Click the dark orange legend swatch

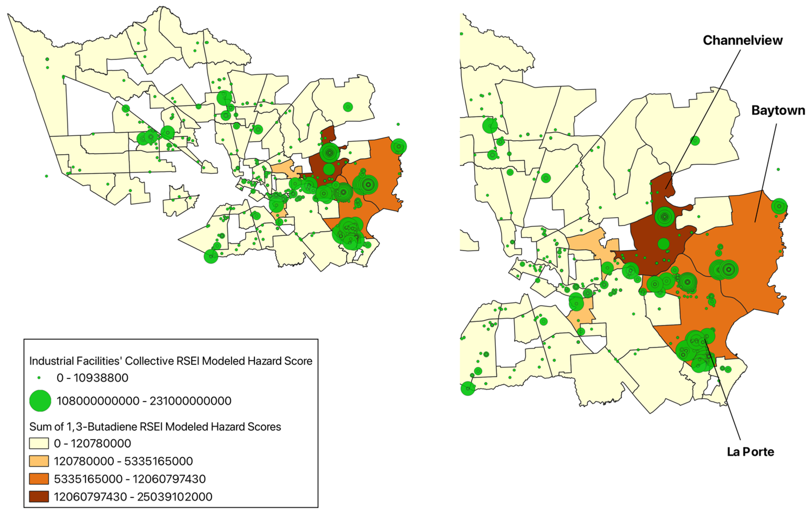click(39, 479)
